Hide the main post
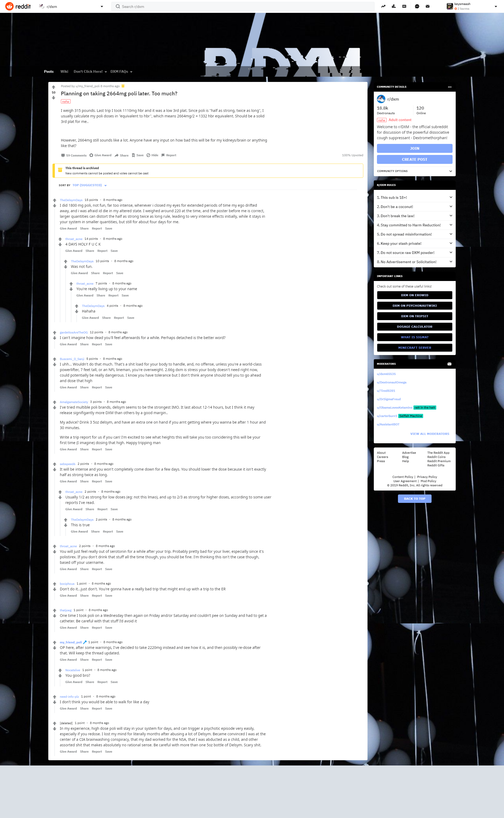 152,155
